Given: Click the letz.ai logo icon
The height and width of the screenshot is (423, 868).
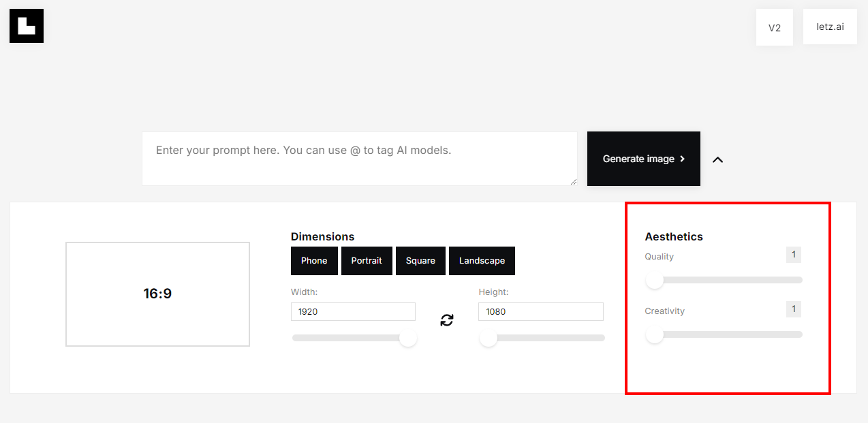Looking at the screenshot, I should tap(27, 26).
